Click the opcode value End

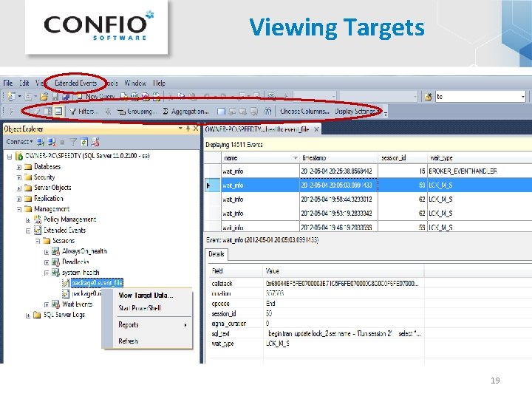(270, 304)
